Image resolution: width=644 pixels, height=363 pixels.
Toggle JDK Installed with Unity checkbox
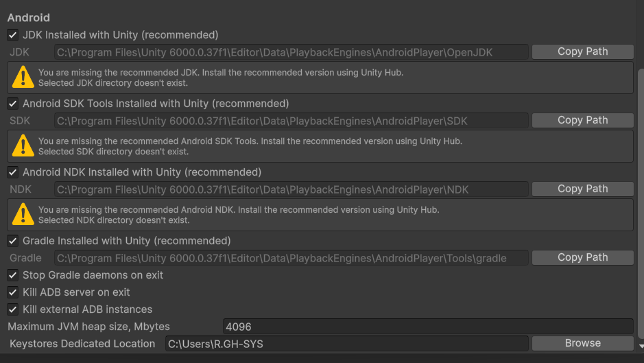point(12,35)
